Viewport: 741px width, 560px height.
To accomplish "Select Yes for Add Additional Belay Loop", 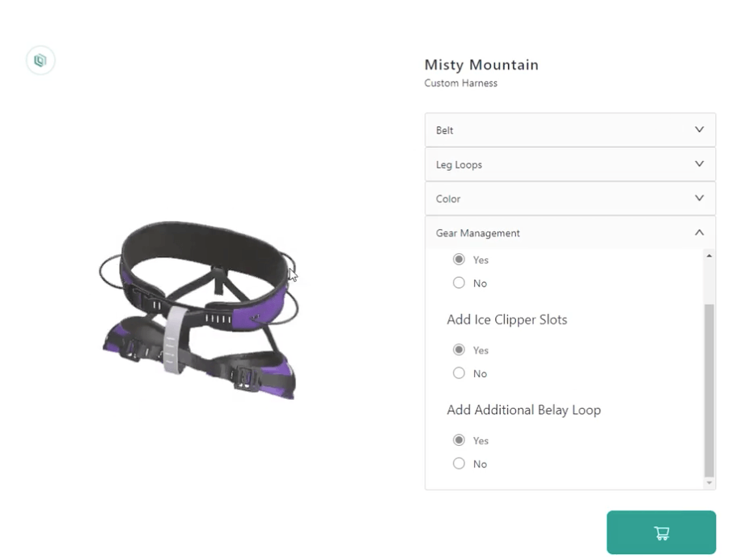I will coord(459,441).
